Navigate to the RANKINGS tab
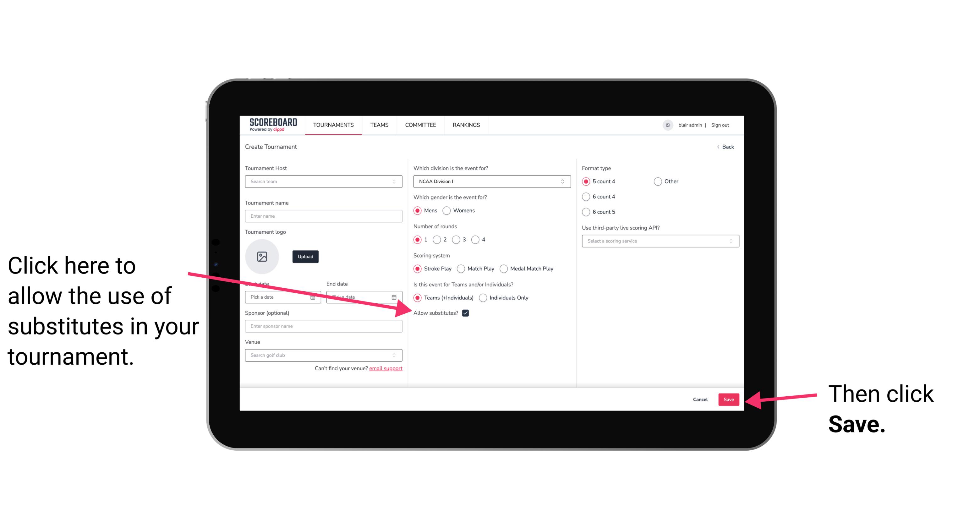The width and height of the screenshot is (980, 527). (x=466, y=125)
